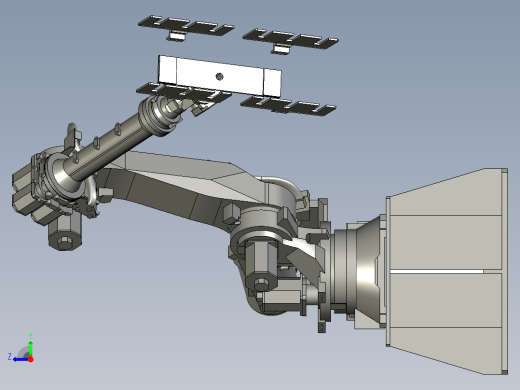Select the hexagonal motor under the elbow joint

[261, 266]
